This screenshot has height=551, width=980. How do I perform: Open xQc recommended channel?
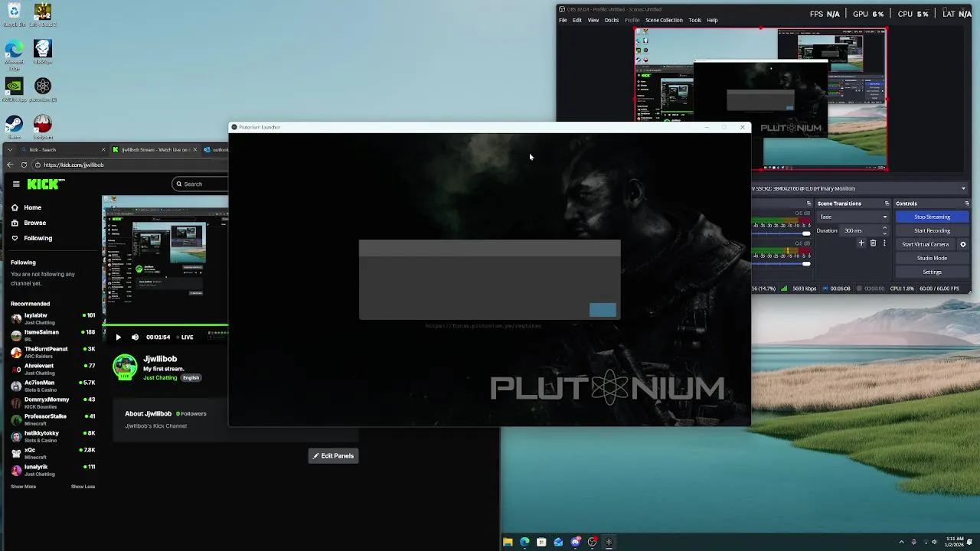(52, 453)
